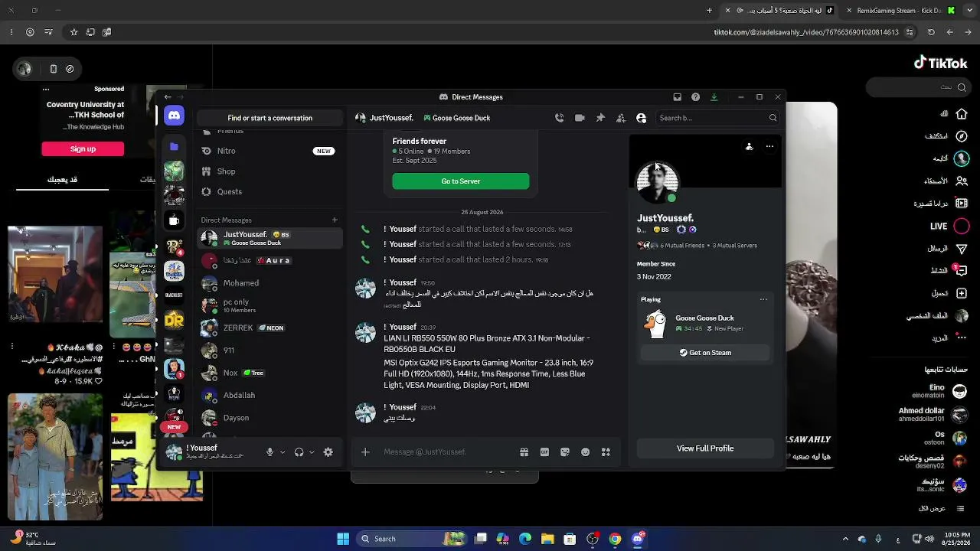Open TikTok messages paper-plane icon

pos(962,249)
